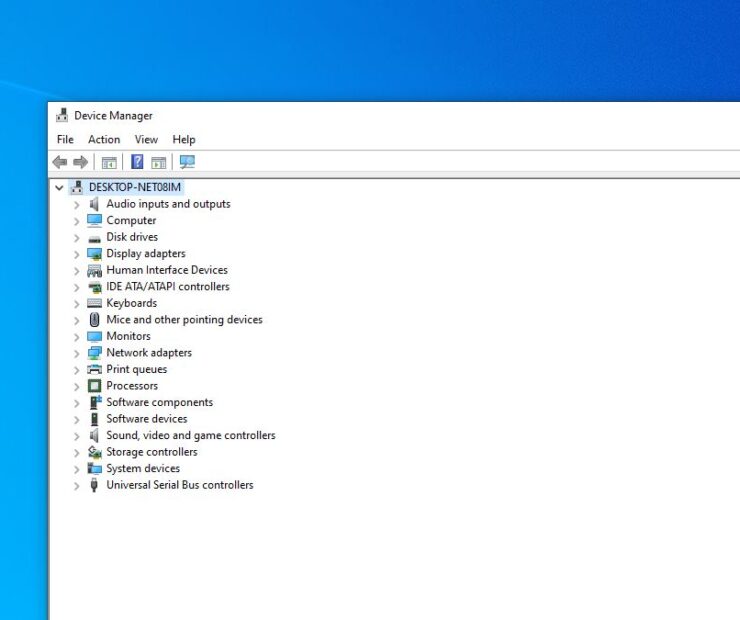
Task: Click the Software components icon
Action: click(x=95, y=402)
